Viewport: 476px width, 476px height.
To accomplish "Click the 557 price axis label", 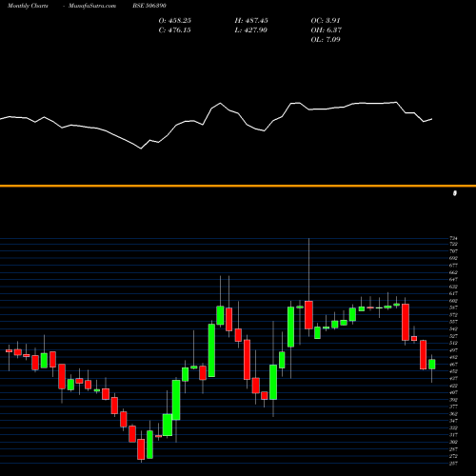I will pyautogui.click(x=453, y=322).
